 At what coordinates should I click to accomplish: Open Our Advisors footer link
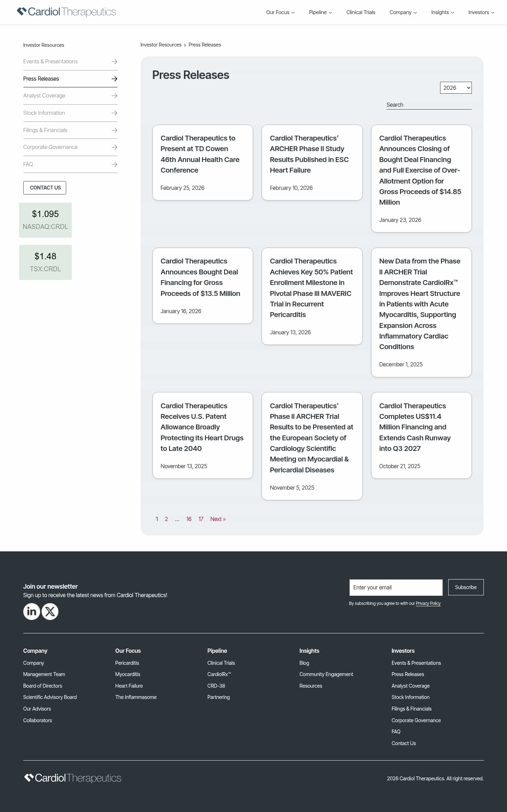(x=37, y=709)
